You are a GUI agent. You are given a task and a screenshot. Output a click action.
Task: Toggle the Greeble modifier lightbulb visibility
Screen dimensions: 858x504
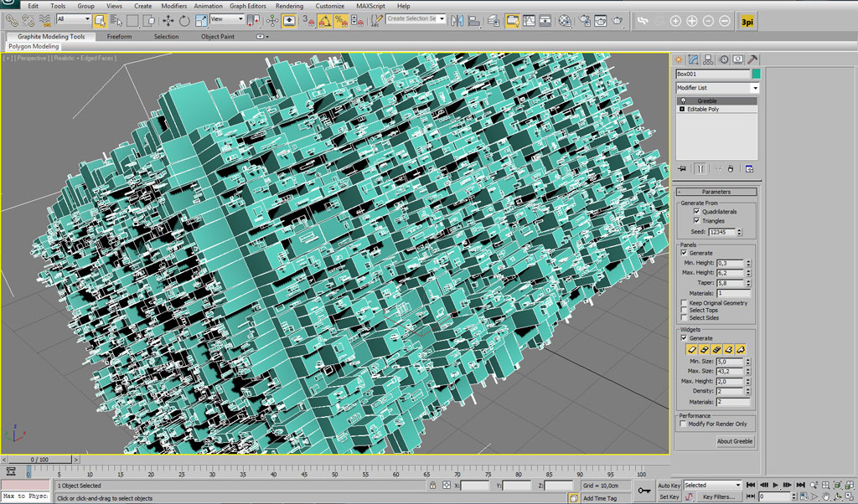click(x=683, y=100)
